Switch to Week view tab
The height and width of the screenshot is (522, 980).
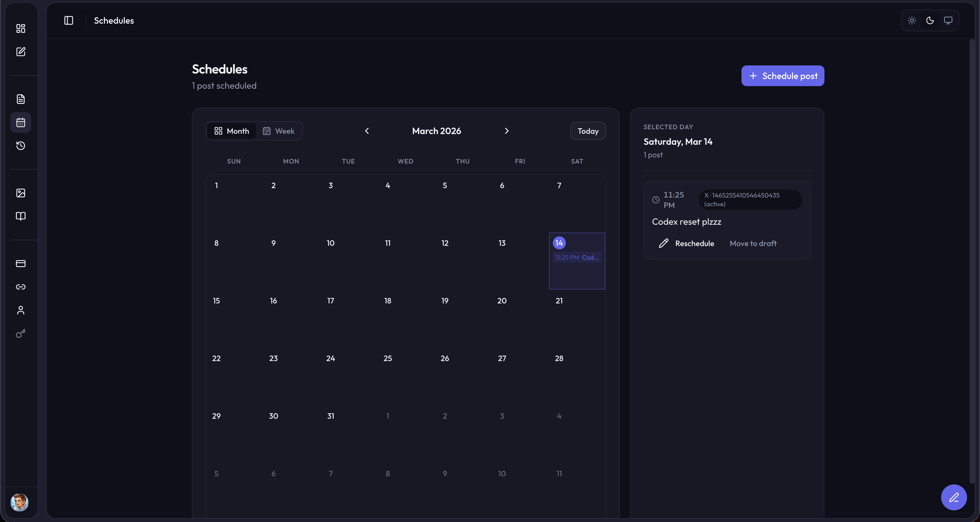click(278, 131)
